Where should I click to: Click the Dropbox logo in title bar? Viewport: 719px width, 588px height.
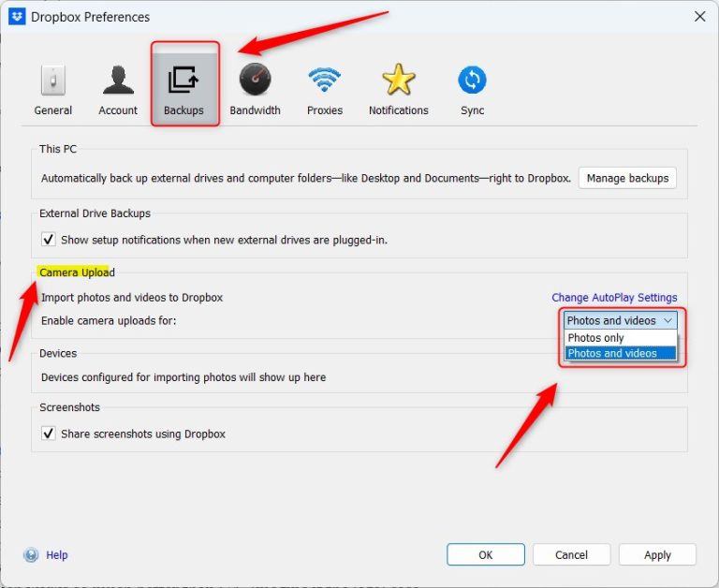pos(16,16)
